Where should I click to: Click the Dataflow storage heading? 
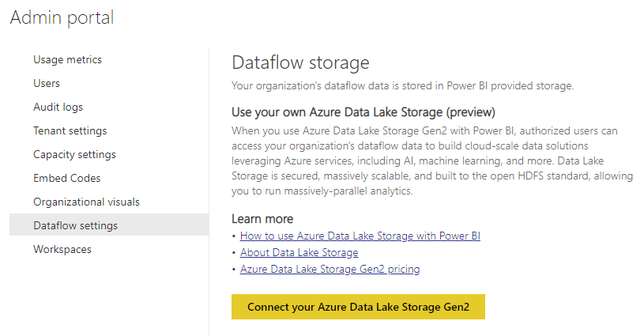[300, 63]
